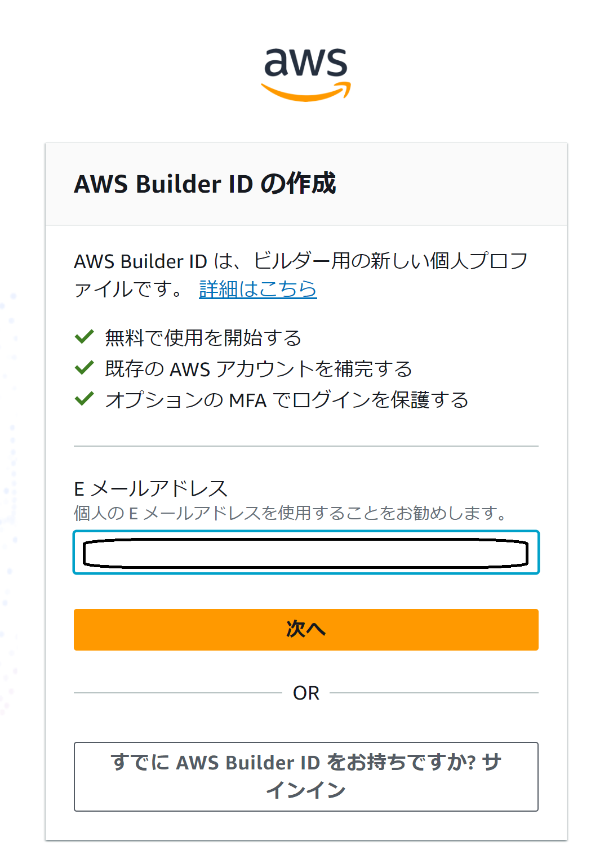The width and height of the screenshot is (591, 868).
Task: Click the OR divider between options
Action: click(x=306, y=692)
